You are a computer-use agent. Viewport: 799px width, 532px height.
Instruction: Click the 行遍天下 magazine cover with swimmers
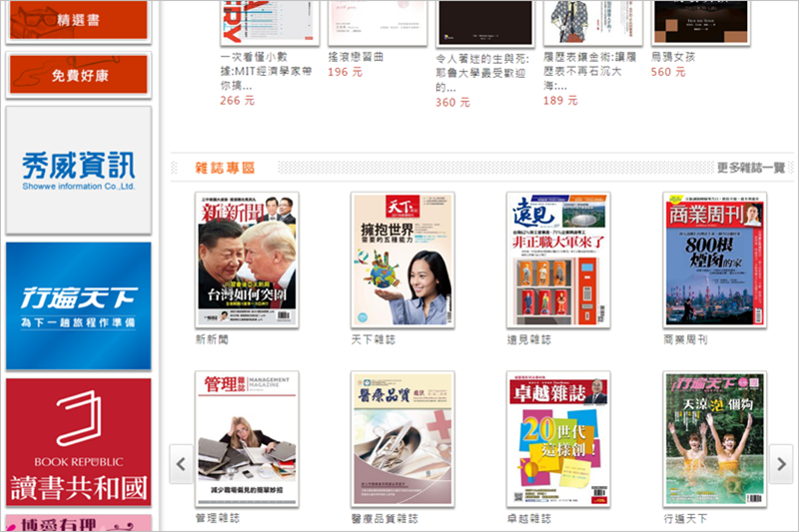pyautogui.click(x=714, y=439)
